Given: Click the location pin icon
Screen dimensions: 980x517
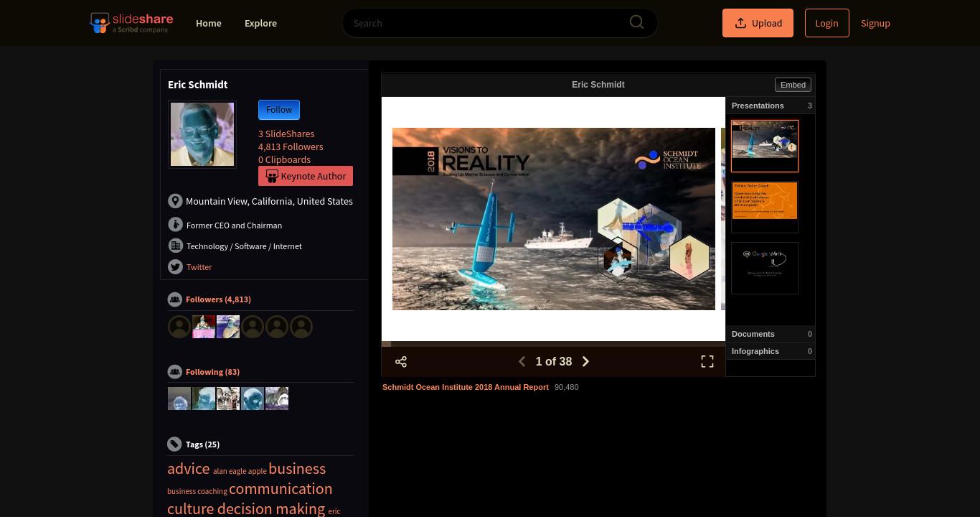Looking at the screenshot, I should [x=175, y=201].
